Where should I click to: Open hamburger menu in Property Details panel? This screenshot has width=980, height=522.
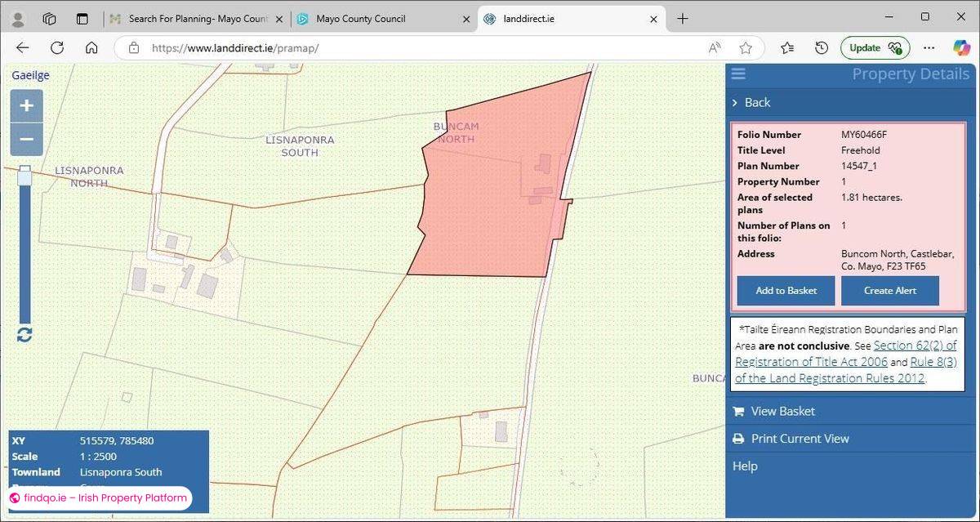738,74
